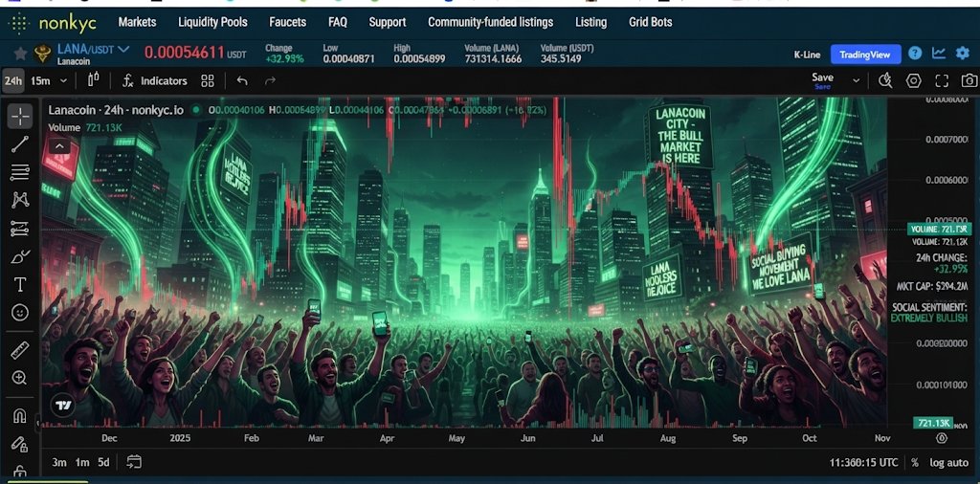Screen dimensions: 980x484
Task: Set range to 5d
Action: coord(103,462)
